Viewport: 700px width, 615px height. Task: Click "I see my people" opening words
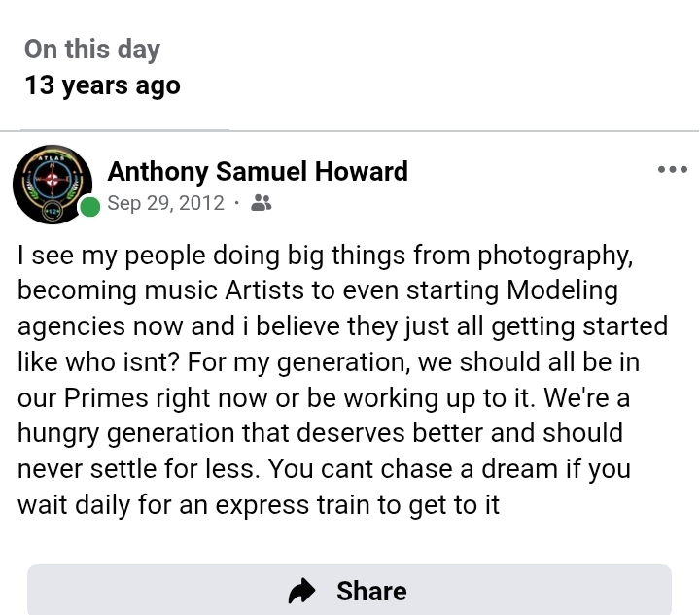click(x=89, y=255)
